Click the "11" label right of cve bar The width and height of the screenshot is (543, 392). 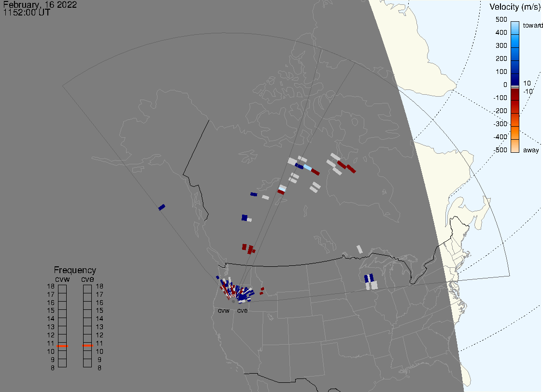click(100, 344)
